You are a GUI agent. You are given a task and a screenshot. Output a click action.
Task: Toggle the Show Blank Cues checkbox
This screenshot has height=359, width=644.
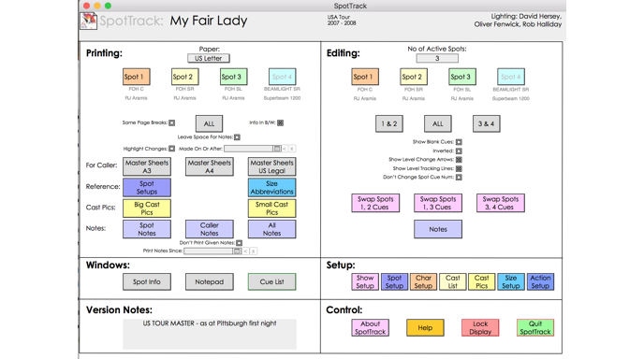pos(459,142)
